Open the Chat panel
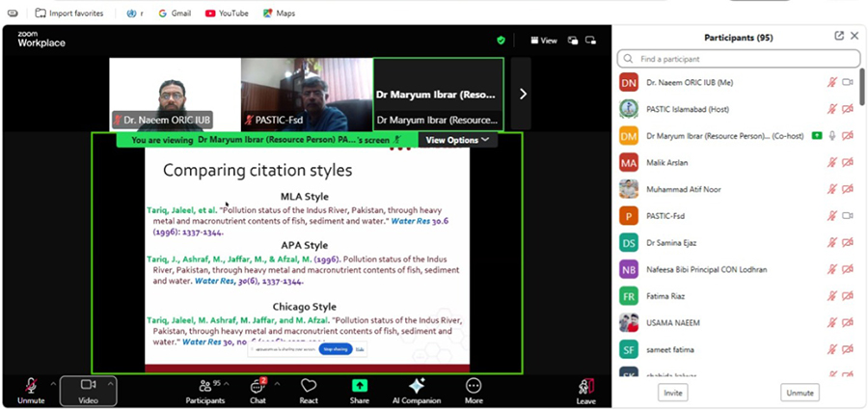Viewport: 868px width, 410px height. tap(257, 386)
